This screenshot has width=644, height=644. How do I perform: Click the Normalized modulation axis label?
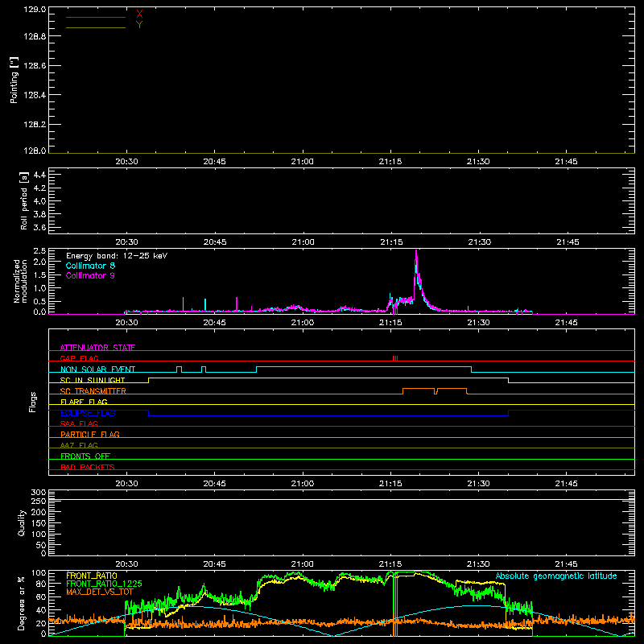coord(19,281)
